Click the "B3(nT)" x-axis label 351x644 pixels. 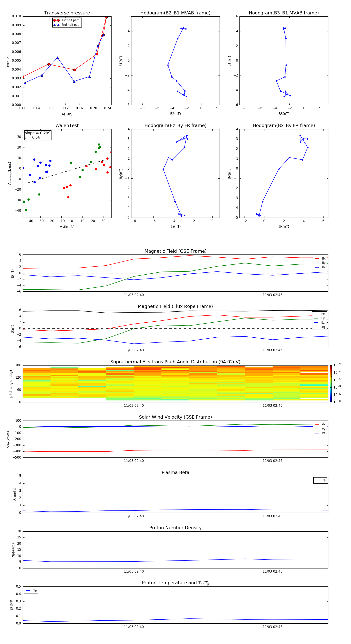tap(284, 114)
